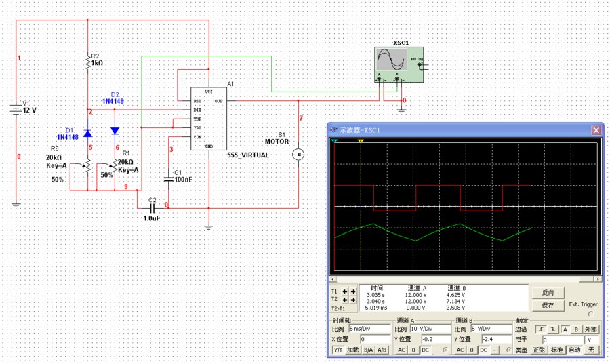The width and height of the screenshot is (610, 364).
Task: Select 正弦 trigger type
Action: (539, 350)
